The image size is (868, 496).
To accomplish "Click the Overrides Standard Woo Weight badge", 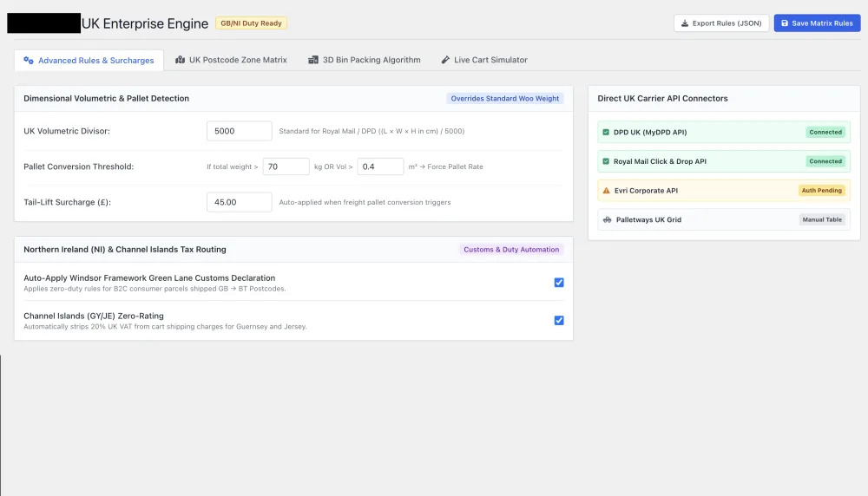I will (x=505, y=99).
